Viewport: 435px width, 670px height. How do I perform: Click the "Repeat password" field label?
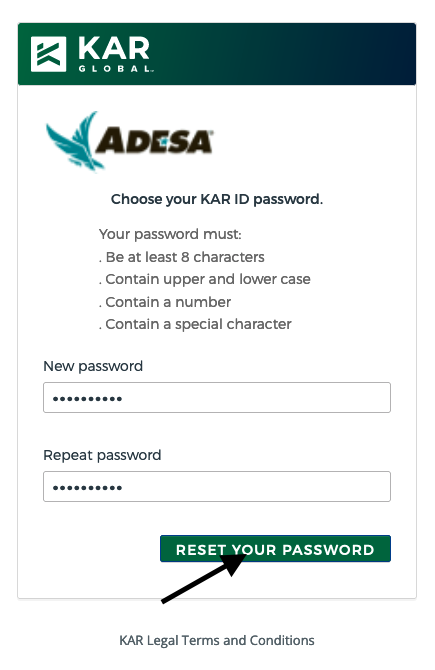102,455
